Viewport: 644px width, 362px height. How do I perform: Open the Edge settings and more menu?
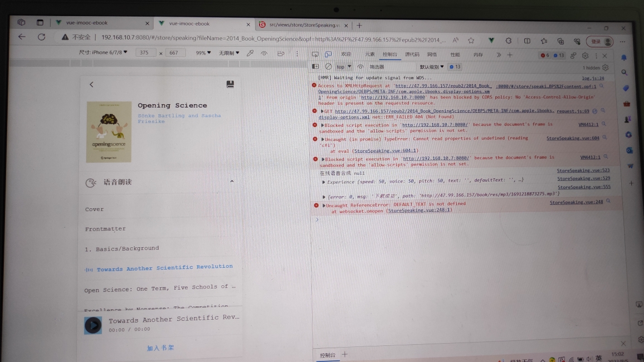tap(623, 41)
